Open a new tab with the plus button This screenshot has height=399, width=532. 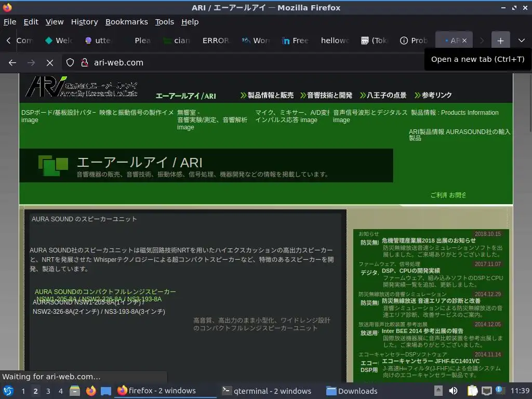tap(500, 41)
